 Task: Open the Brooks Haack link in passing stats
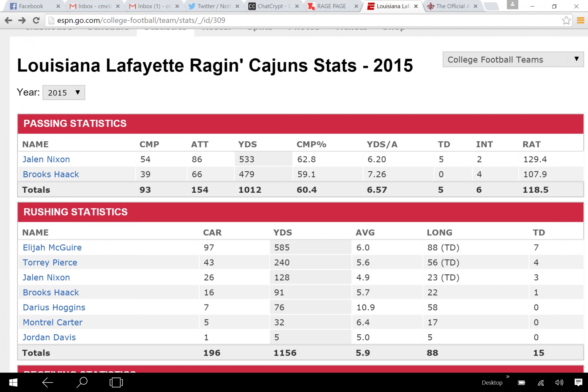[51, 174]
